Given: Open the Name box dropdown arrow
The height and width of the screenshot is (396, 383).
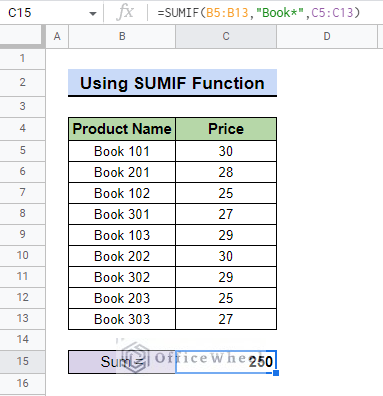Looking at the screenshot, I should pos(93,13).
